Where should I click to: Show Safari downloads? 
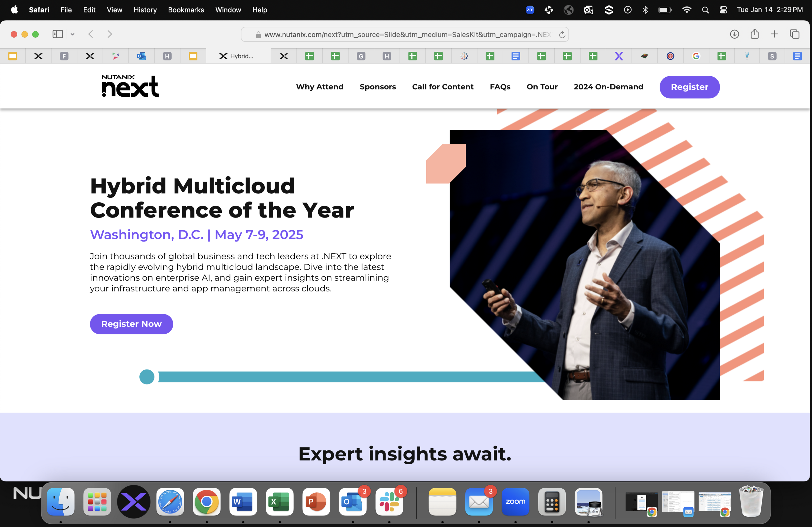click(x=734, y=34)
